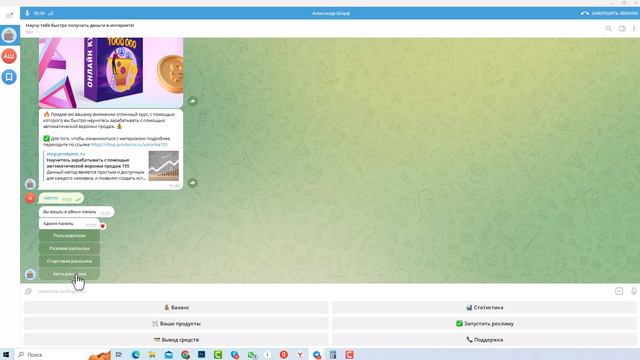Click the red sender avatar next to /admin
The image size is (640, 360).
30,198
